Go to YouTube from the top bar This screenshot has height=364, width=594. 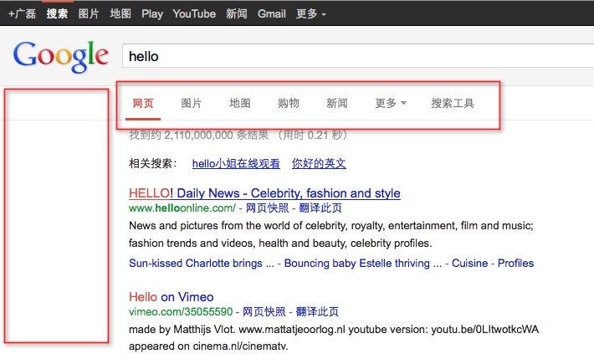(194, 13)
